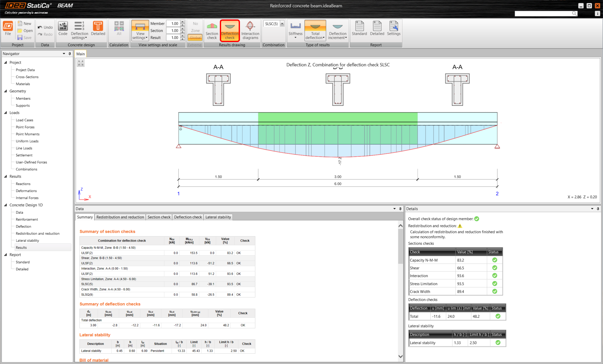This screenshot has width=603, height=364.
Task: Click the Undo button
Action: point(45,27)
